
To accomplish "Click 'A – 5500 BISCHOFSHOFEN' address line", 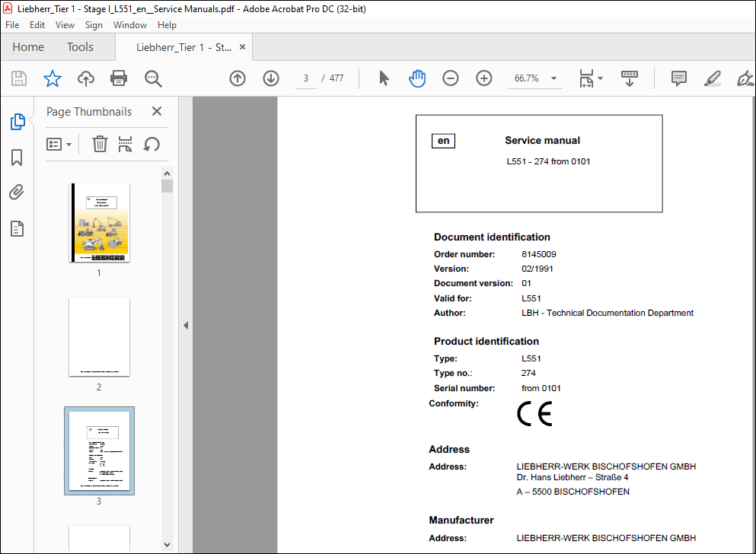I will pos(573,492).
